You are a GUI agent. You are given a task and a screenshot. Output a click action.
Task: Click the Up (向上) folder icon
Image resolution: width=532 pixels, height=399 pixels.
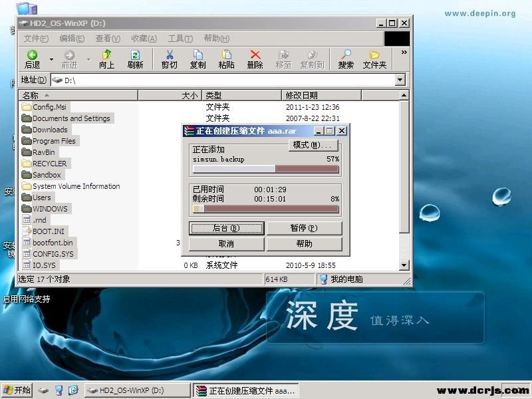tap(106, 55)
